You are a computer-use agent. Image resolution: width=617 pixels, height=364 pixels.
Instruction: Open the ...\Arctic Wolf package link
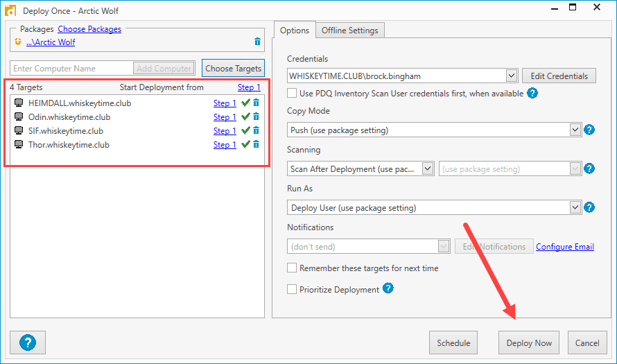(51, 42)
